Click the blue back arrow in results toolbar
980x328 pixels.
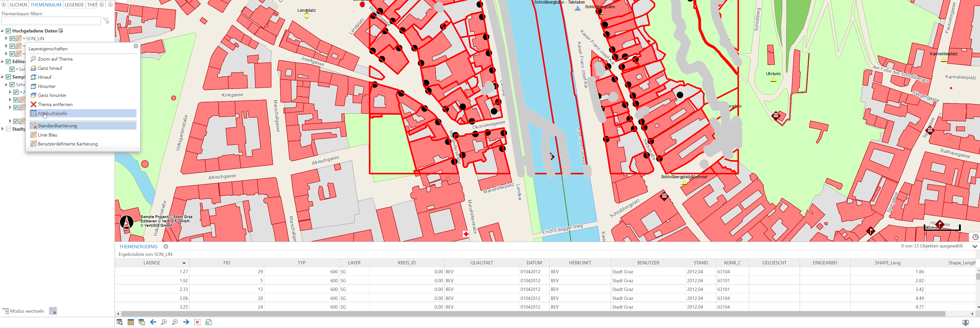coord(153,322)
